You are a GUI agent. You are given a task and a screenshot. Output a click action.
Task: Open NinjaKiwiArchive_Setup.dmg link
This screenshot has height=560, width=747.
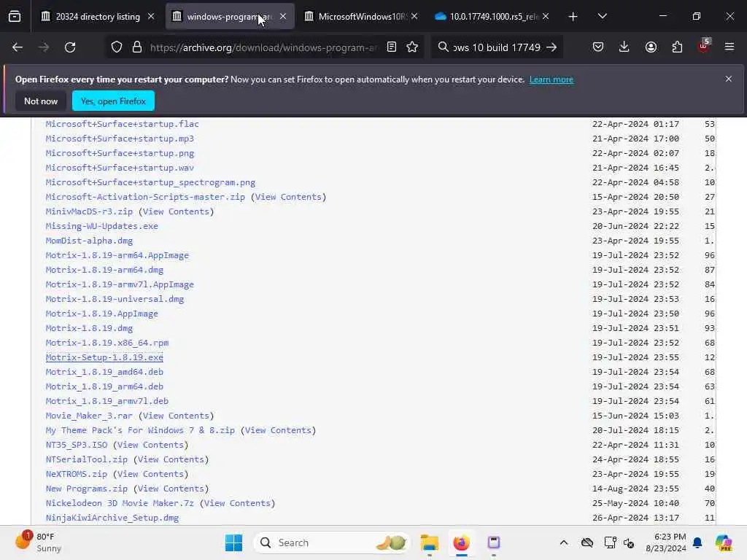112,518
